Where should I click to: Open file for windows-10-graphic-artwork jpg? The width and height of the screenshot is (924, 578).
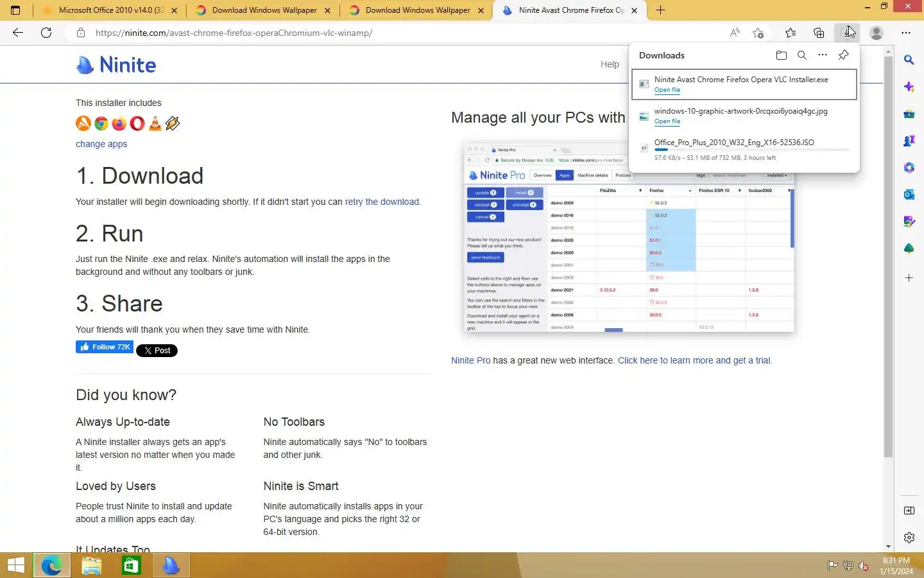pyautogui.click(x=667, y=121)
